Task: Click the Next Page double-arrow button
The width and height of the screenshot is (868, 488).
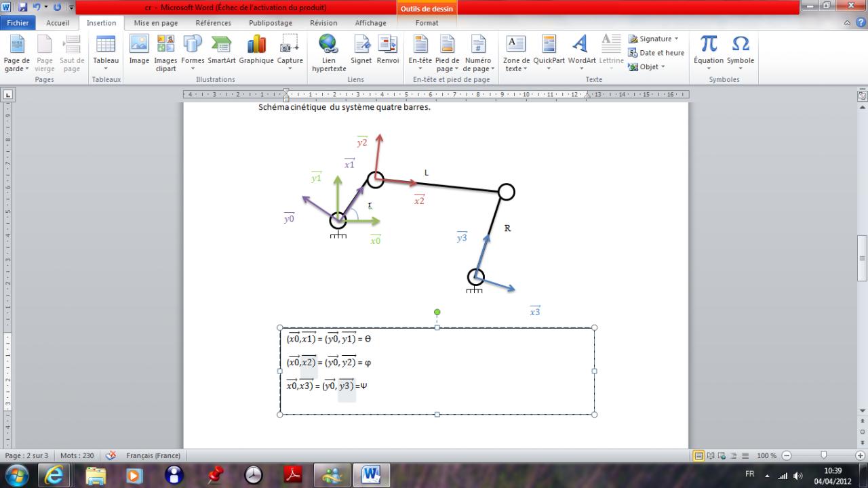Action: click(862, 441)
